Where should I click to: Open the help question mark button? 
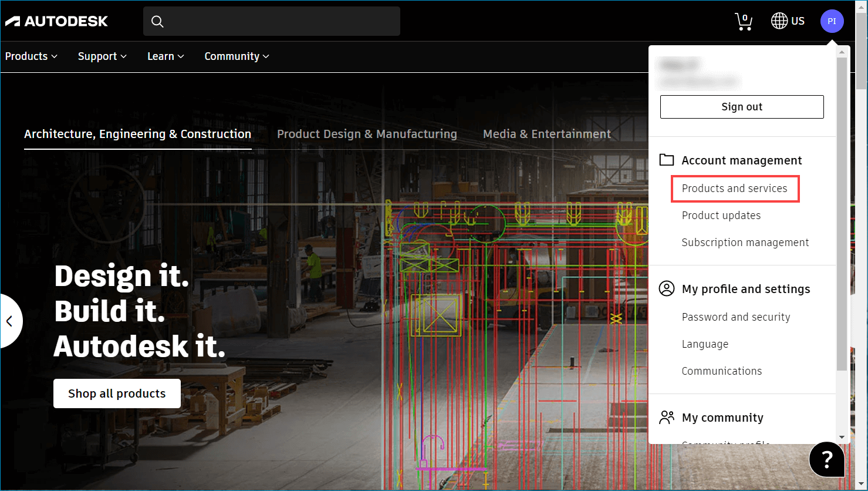pyautogui.click(x=827, y=459)
